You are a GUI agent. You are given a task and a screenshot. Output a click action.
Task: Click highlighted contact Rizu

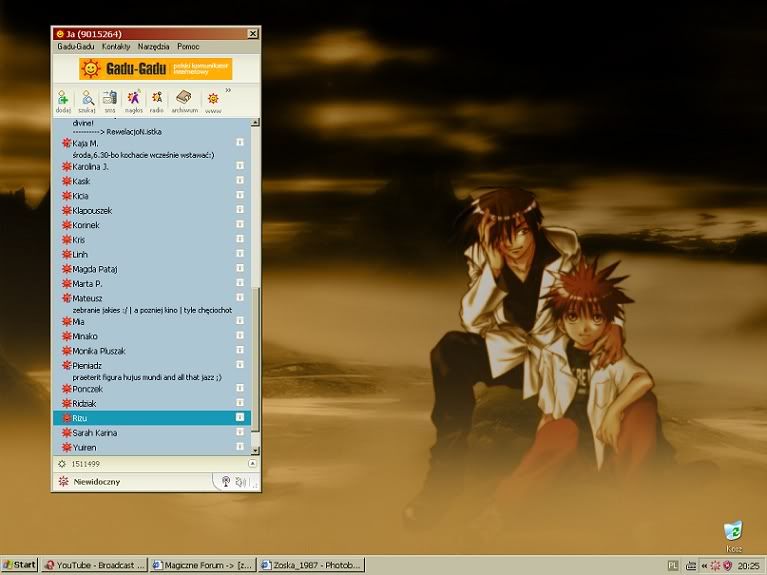point(152,418)
